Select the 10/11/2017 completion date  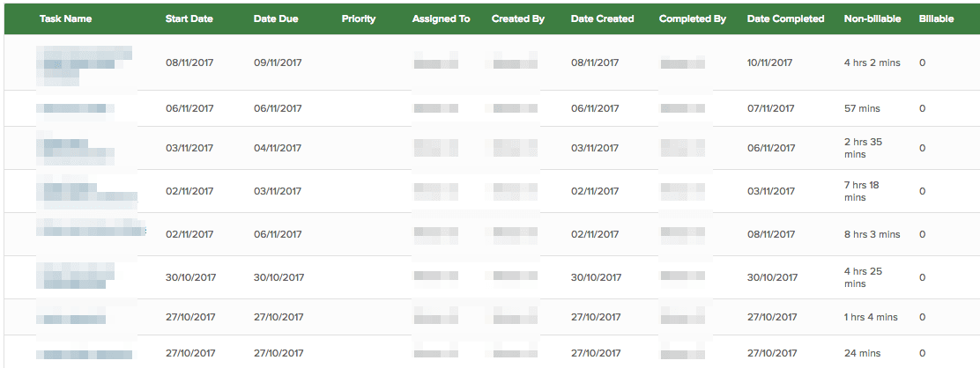[770, 63]
